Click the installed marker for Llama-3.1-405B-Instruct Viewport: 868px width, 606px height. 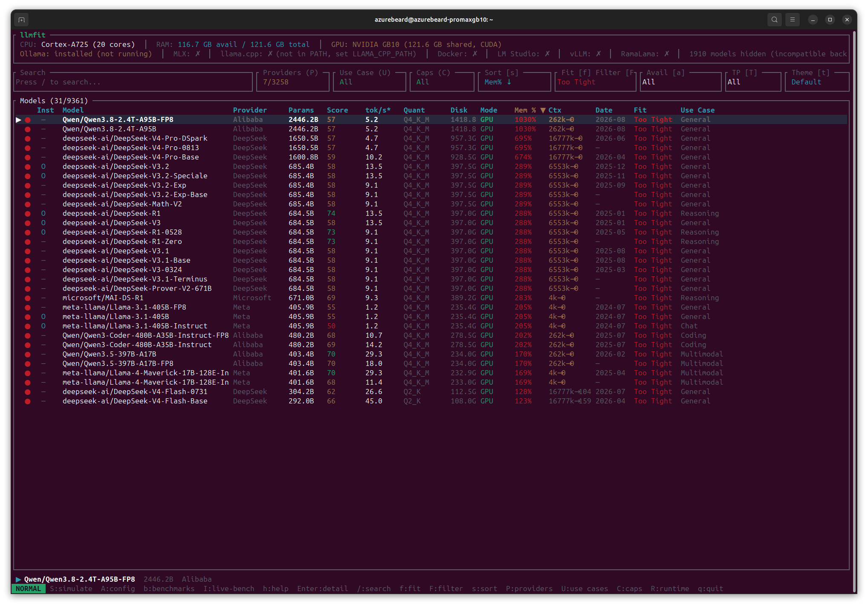click(x=43, y=326)
